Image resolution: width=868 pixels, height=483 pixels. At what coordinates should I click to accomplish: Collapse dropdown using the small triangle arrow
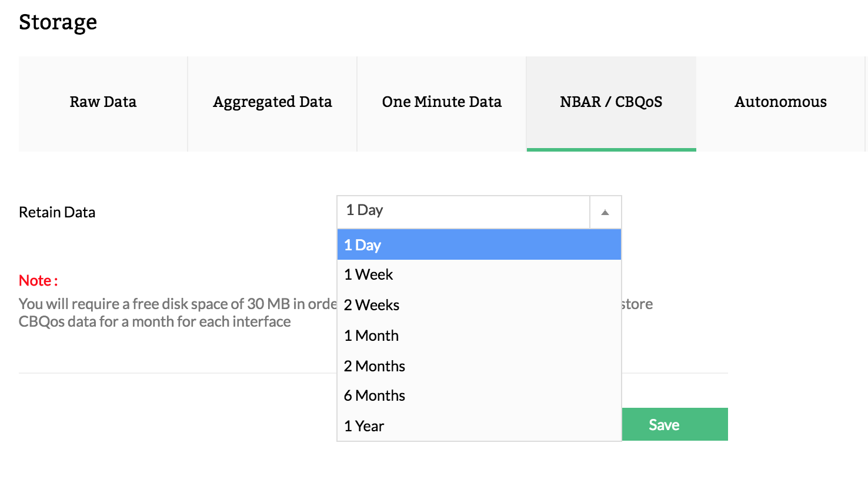coord(605,213)
